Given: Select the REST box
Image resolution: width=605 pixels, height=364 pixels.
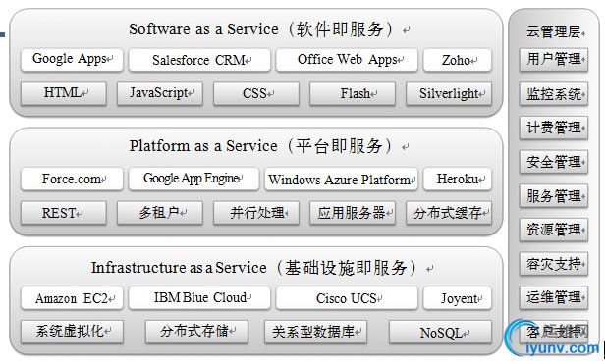Looking at the screenshot, I should pyautogui.click(x=64, y=213).
